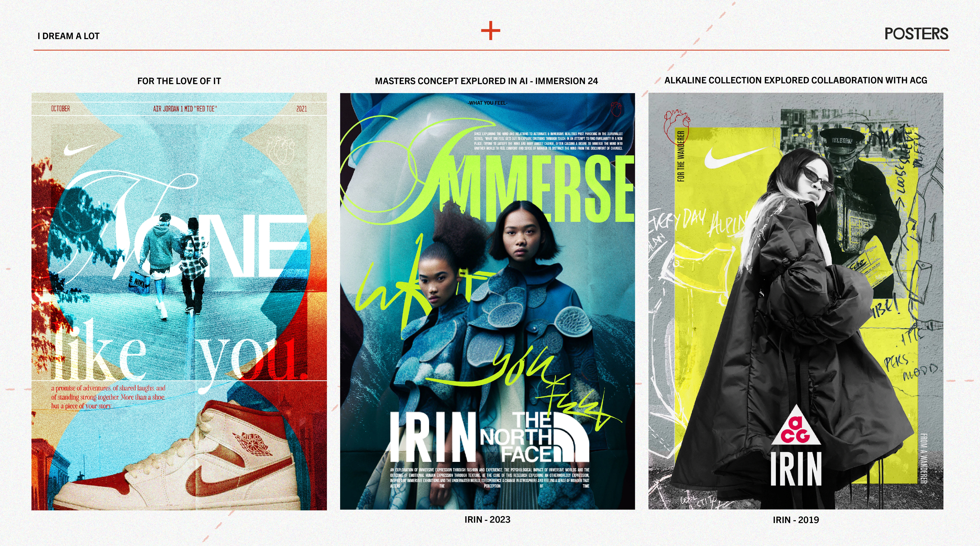The height and width of the screenshot is (546, 980).
Task: Click '-WHAT YOU FEEL-' text on IMMERSE poster
Action: click(487, 103)
